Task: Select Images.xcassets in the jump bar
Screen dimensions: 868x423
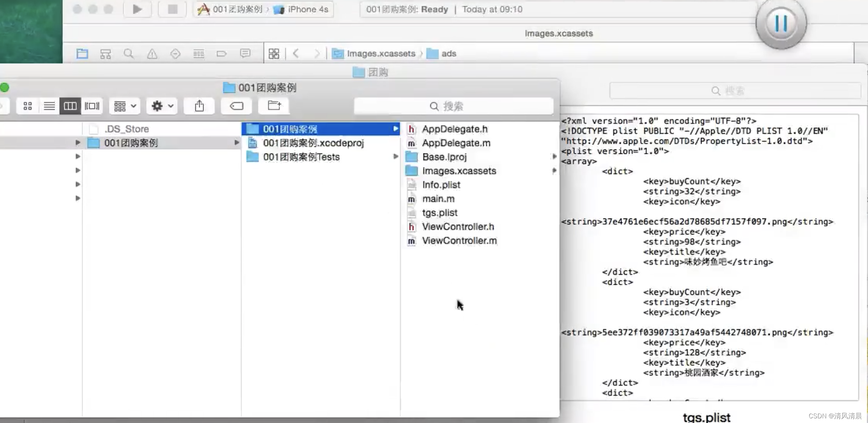Action: pos(381,53)
